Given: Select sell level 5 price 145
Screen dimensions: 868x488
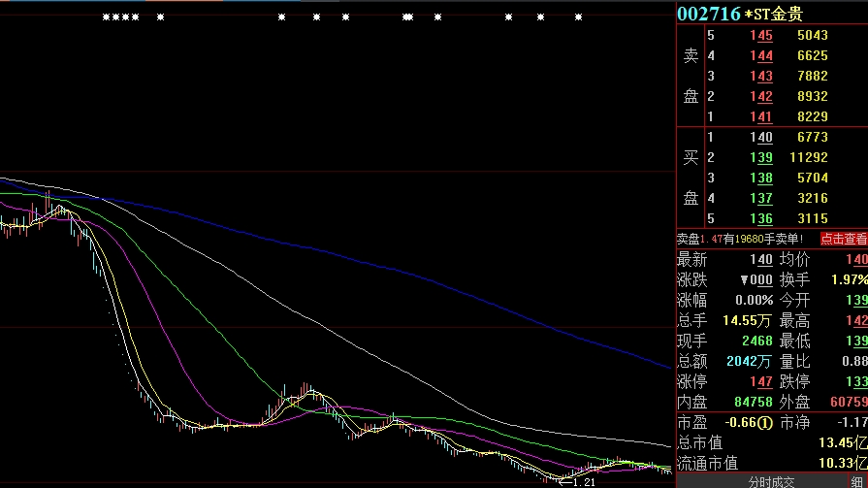Looking at the screenshot, I should coord(761,36).
